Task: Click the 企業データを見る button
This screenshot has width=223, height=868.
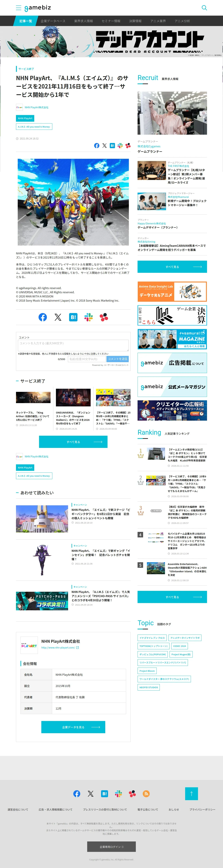Action: click(x=73, y=727)
